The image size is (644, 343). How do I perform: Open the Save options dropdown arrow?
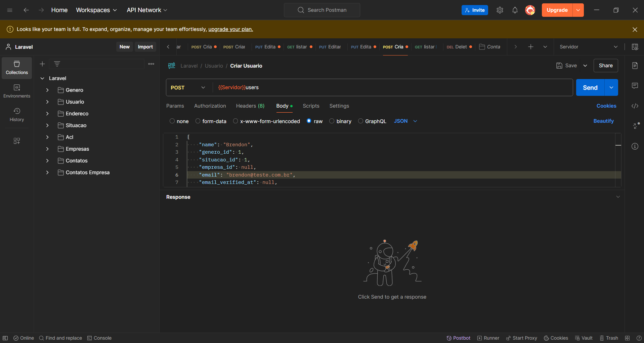tap(585, 66)
